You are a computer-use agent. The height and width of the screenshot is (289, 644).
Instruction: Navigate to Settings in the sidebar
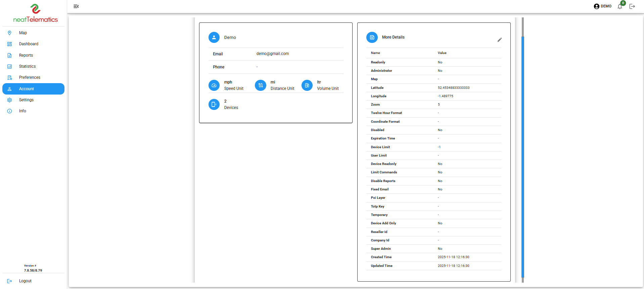pos(26,100)
